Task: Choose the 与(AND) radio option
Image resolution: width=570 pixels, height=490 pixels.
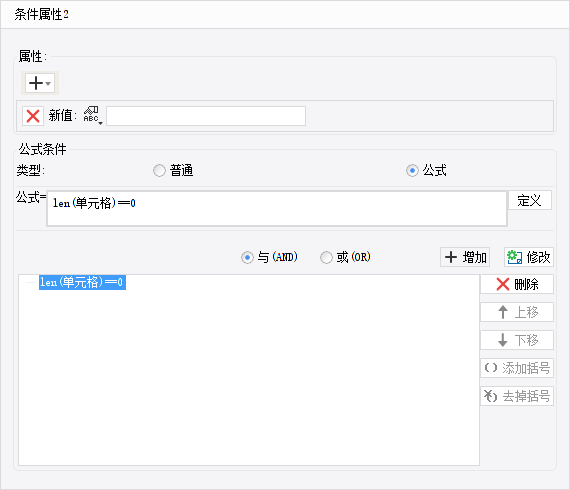Action: tap(247, 257)
